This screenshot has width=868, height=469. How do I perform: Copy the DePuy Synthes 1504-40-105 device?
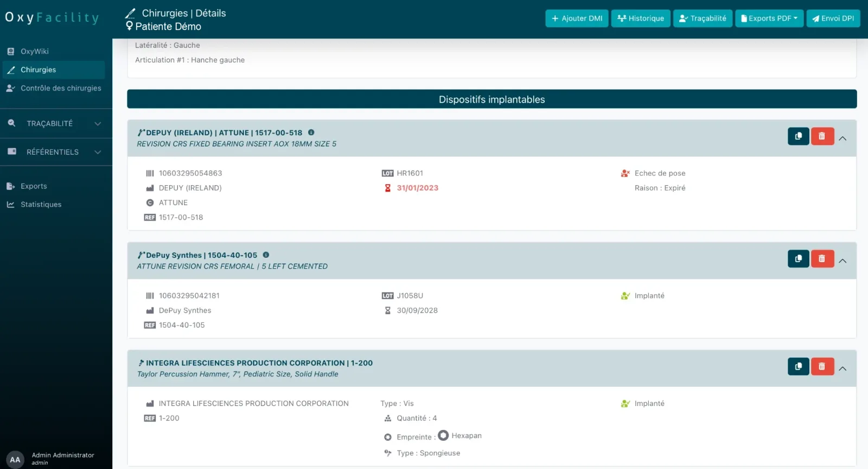point(798,259)
